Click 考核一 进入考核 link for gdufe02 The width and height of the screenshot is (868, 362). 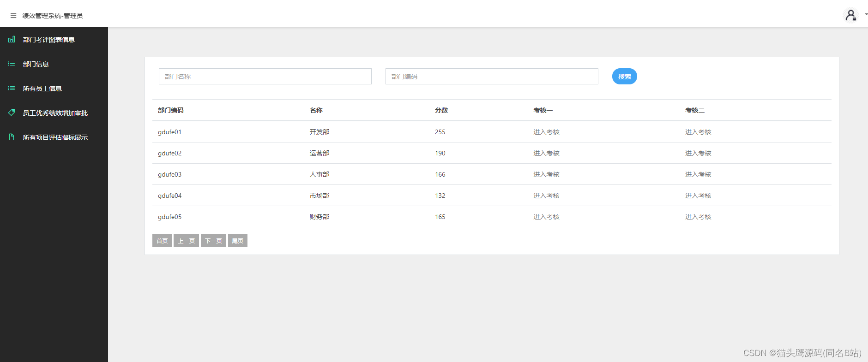[546, 153]
